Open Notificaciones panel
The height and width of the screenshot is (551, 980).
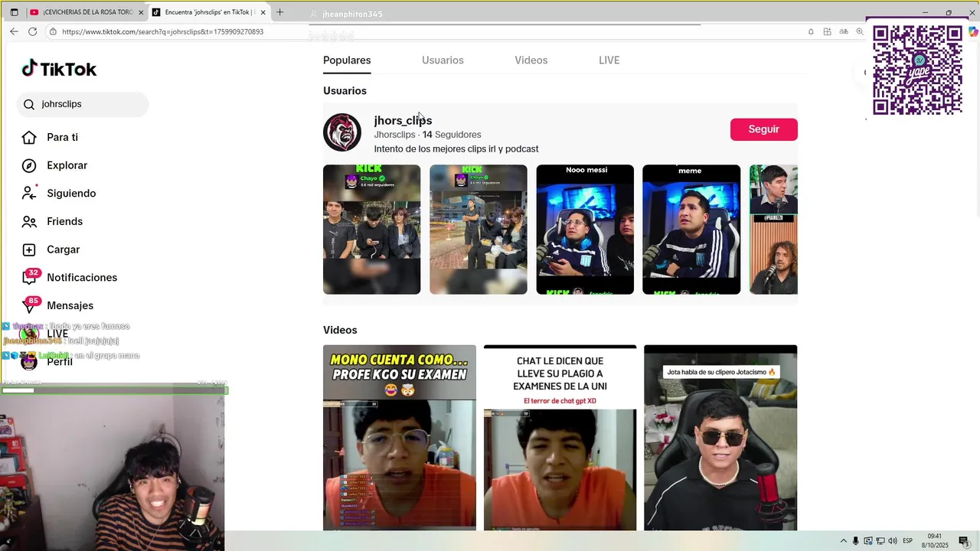click(x=82, y=278)
